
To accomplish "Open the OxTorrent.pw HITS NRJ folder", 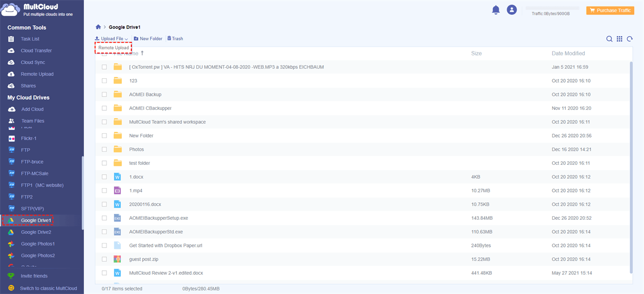I will (x=226, y=67).
